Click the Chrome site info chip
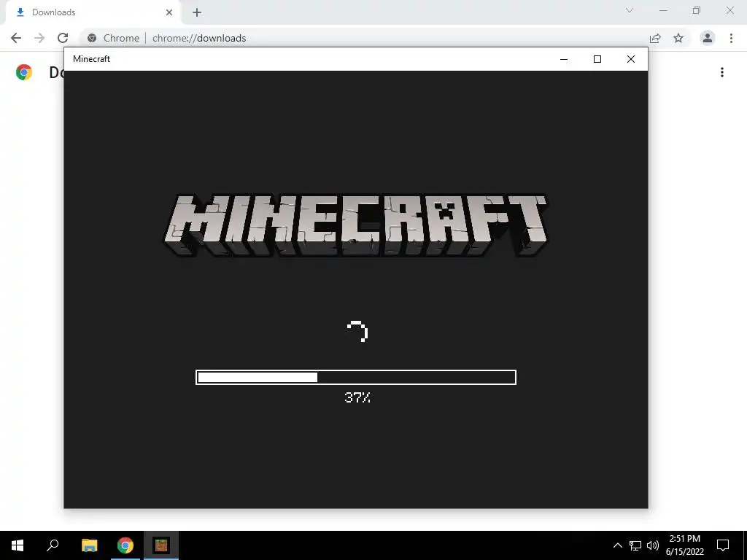 pos(113,38)
